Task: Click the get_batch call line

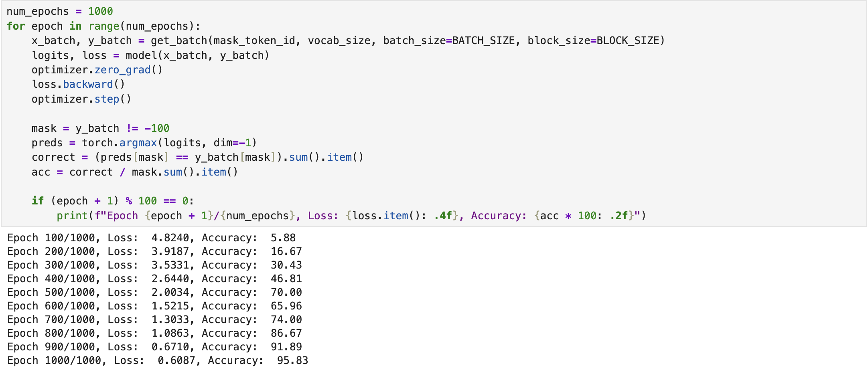Action: click(x=348, y=41)
